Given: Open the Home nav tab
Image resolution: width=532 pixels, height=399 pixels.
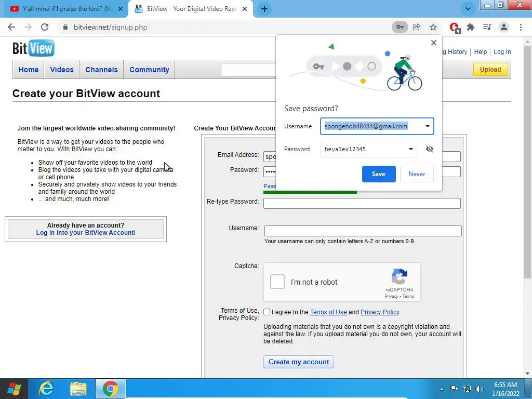Looking at the screenshot, I should tap(29, 70).
